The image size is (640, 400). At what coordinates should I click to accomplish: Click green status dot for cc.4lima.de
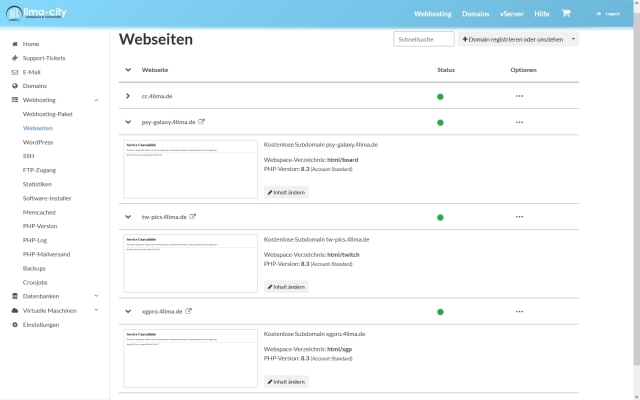click(440, 97)
